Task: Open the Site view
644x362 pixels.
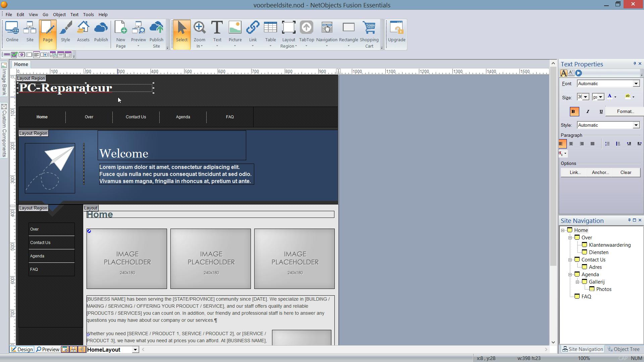Action: pos(30,32)
